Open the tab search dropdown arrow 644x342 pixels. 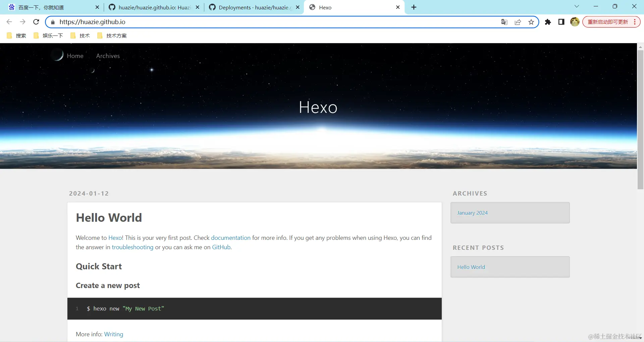click(x=577, y=6)
